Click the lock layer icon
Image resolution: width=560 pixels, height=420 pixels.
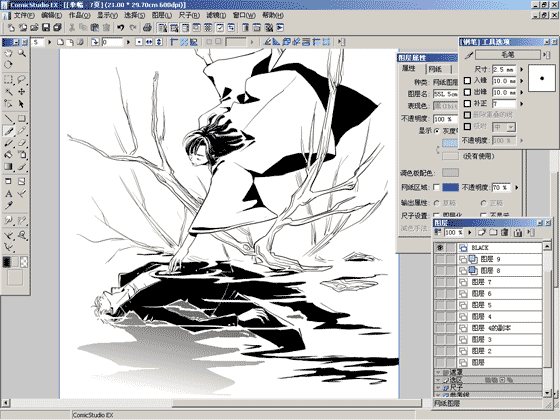[x=518, y=233]
